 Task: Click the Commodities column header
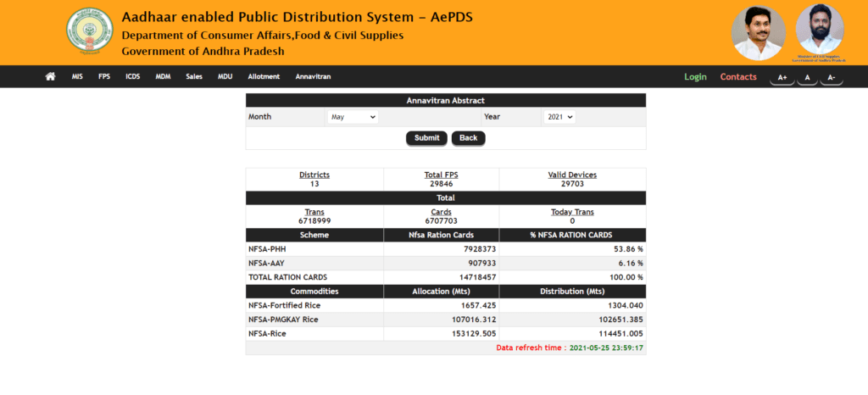click(x=314, y=292)
